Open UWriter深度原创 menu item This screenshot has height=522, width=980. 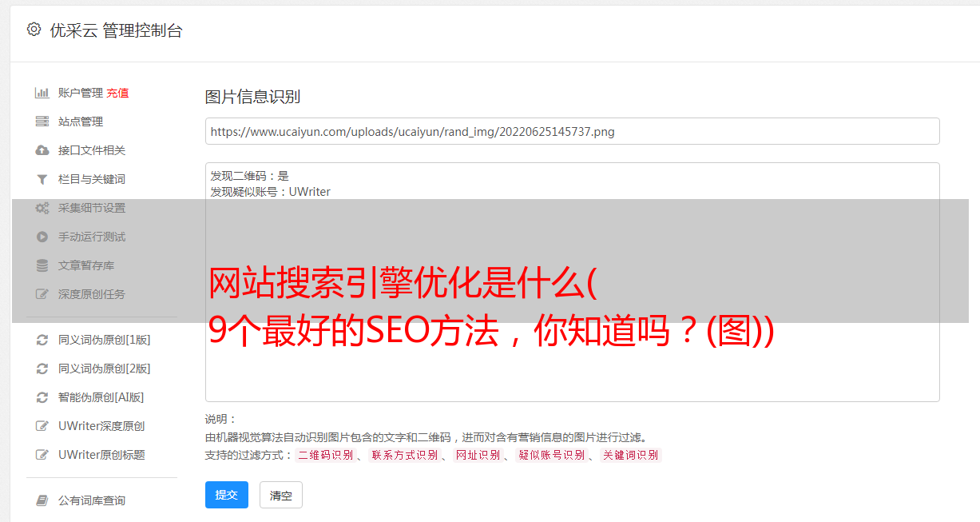pyautogui.click(x=101, y=426)
